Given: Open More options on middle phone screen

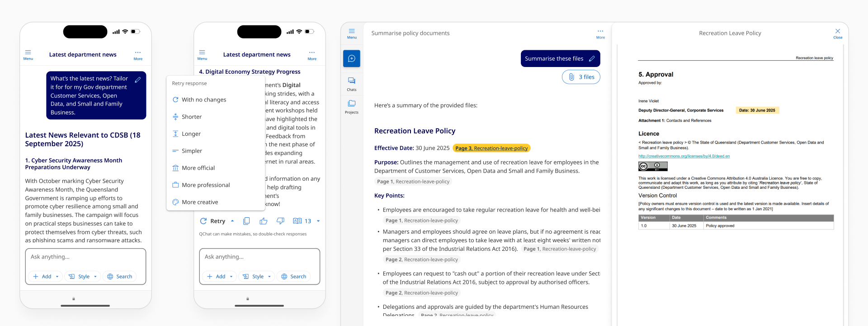Looking at the screenshot, I should [312, 55].
